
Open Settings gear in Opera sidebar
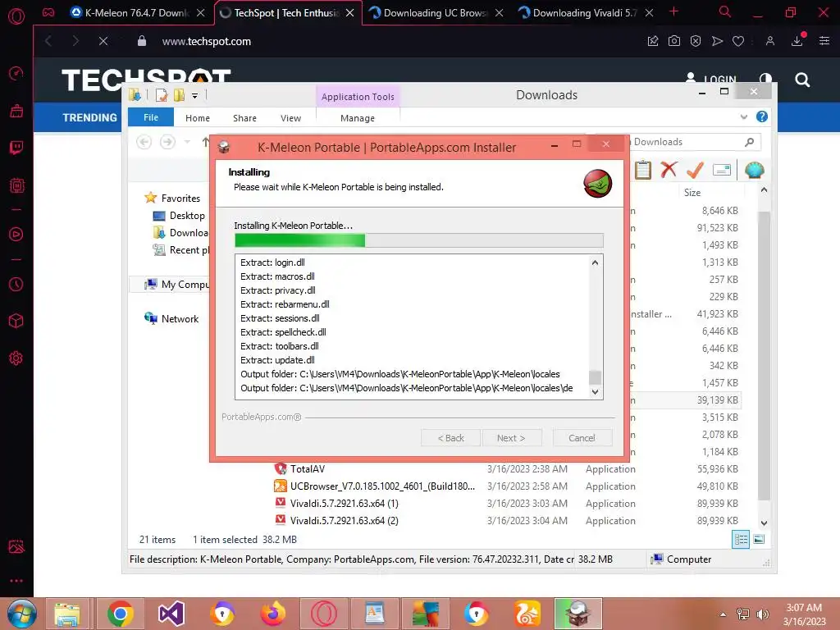pyautogui.click(x=16, y=358)
